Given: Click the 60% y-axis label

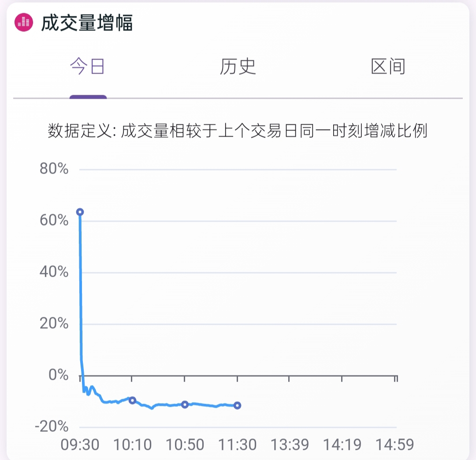Looking at the screenshot, I should click(54, 220).
